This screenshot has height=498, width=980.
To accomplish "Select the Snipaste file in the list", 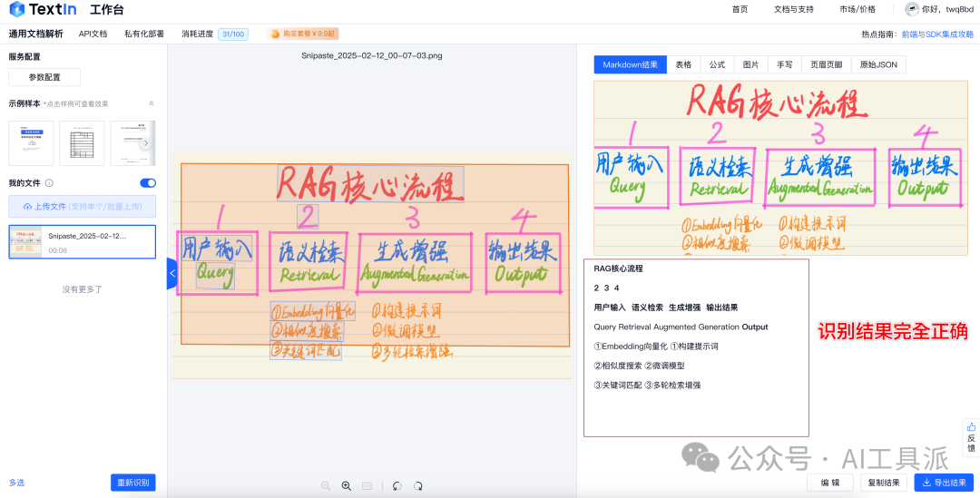I will click(x=83, y=242).
